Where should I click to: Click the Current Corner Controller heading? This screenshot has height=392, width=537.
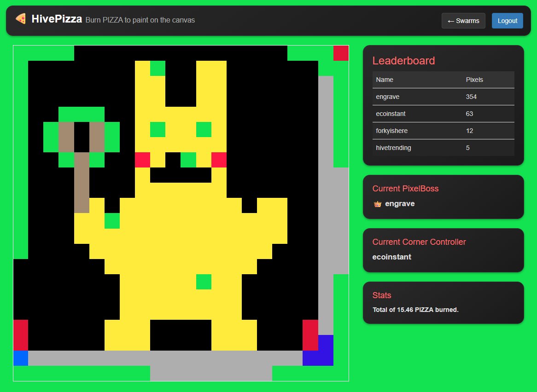click(419, 242)
